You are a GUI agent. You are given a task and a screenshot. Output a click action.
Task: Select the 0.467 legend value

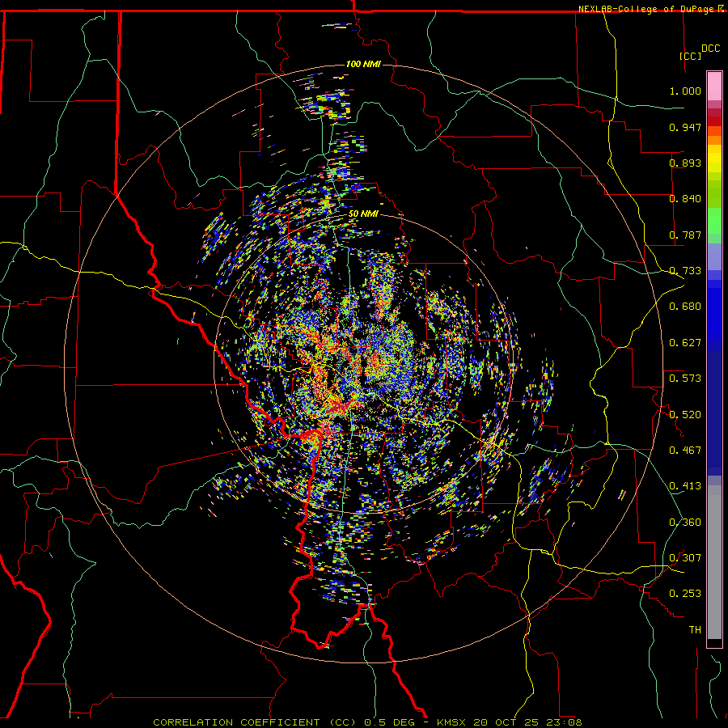click(x=685, y=451)
